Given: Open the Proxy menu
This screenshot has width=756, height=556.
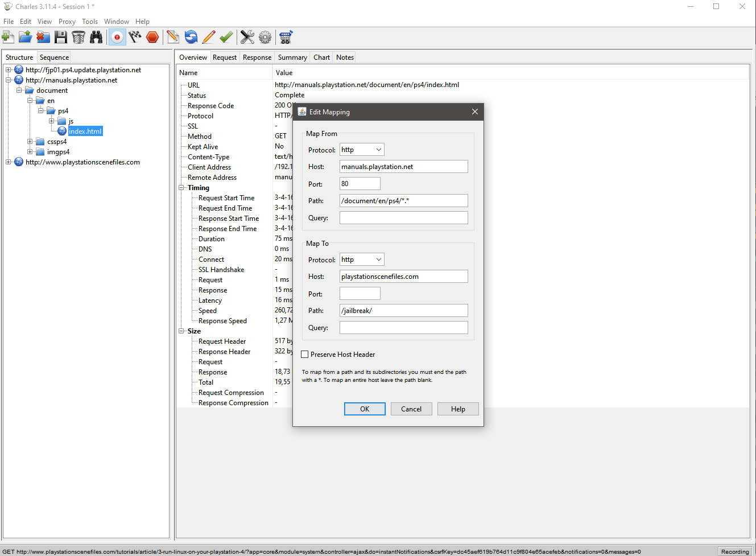Looking at the screenshot, I should [67, 22].
